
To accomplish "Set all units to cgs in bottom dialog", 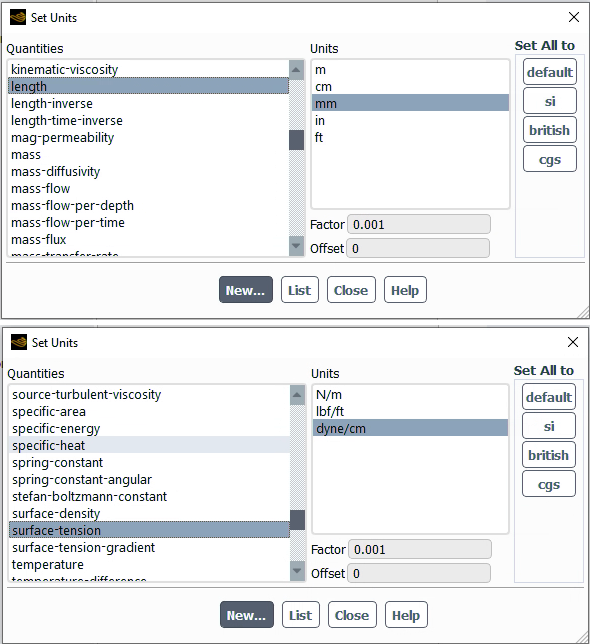I will 549,484.
